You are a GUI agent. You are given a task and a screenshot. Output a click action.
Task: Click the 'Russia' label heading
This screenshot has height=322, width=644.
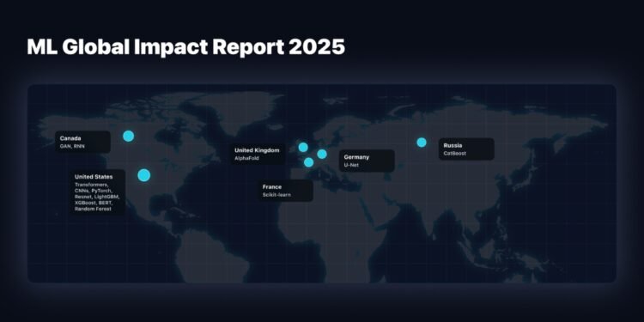tap(453, 145)
